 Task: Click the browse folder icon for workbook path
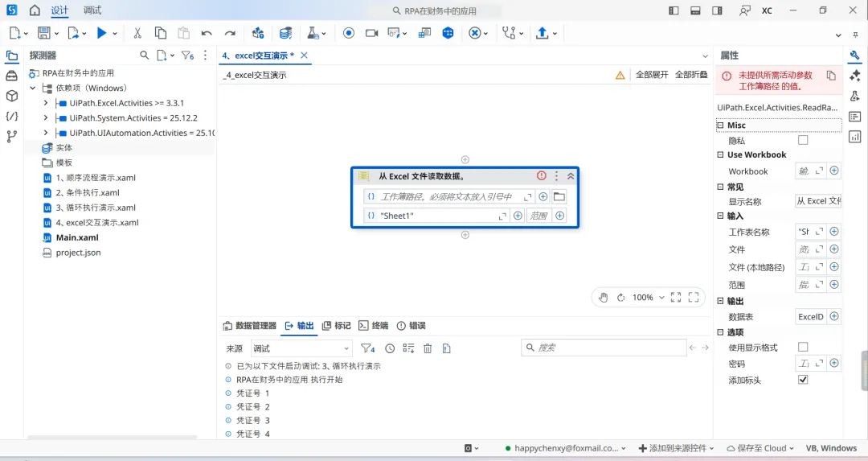click(559, 196)
